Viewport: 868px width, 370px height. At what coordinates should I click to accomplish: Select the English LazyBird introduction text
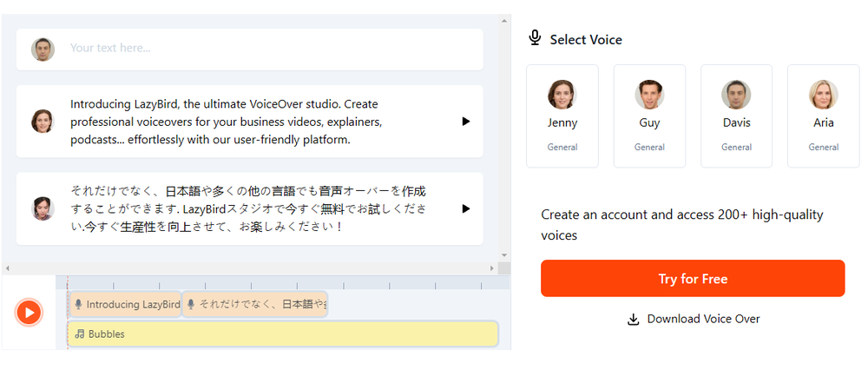pos(227,122)
